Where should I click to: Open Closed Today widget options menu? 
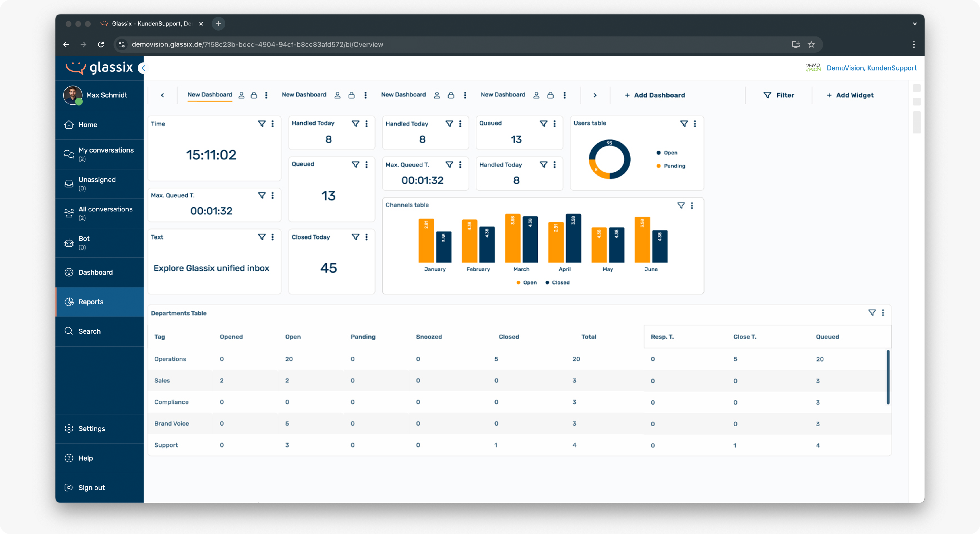pyautogui.click(x=366, y=237)
